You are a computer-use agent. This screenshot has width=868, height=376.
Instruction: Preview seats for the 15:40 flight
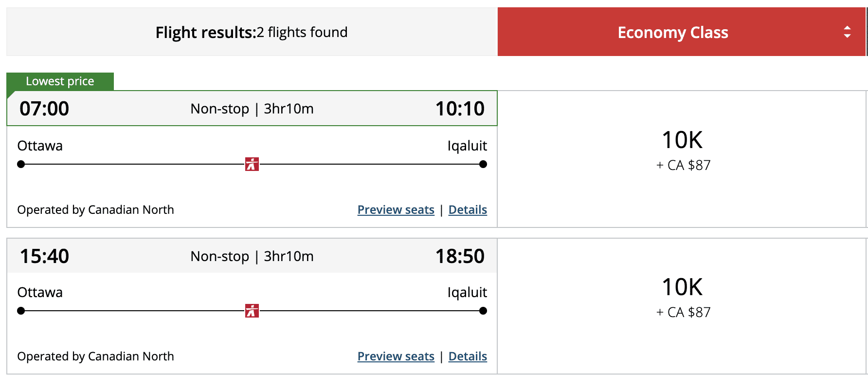coord(396,357)
